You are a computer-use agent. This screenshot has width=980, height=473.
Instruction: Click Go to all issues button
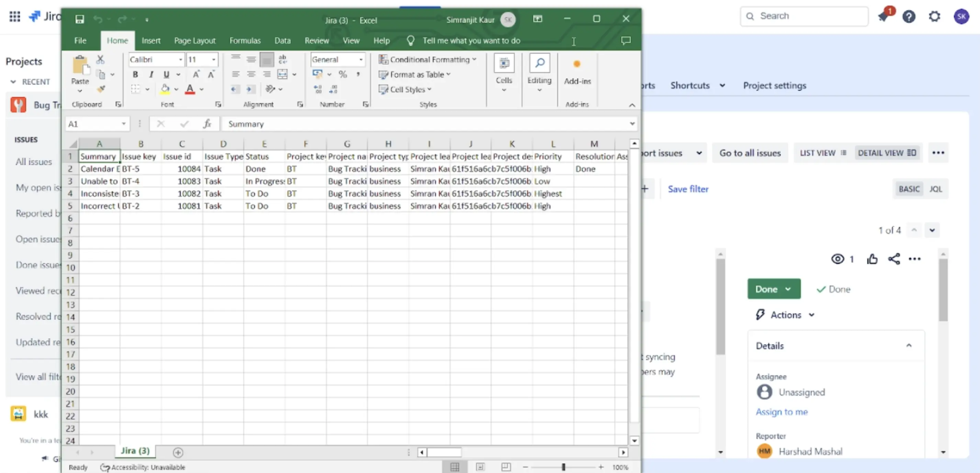[x=750, y=153]
